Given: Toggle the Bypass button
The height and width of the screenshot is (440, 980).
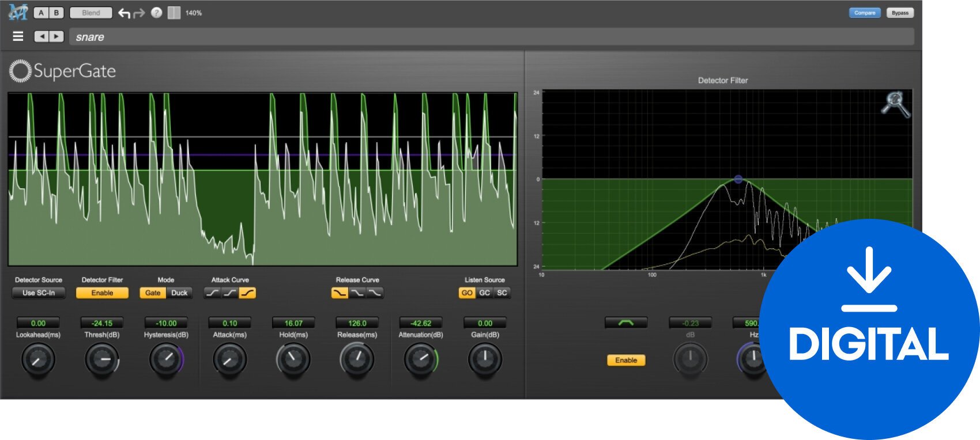Looking at the screenshot, I should (900, 13).
